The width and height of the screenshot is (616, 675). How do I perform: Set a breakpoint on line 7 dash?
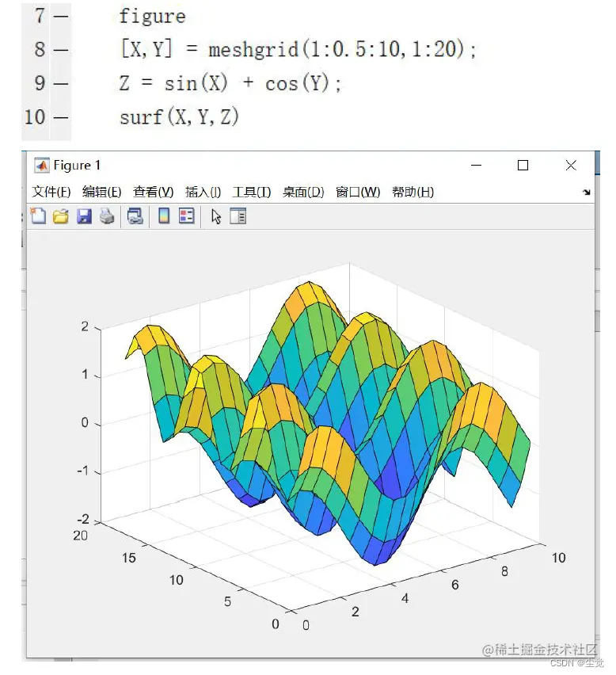61,17
